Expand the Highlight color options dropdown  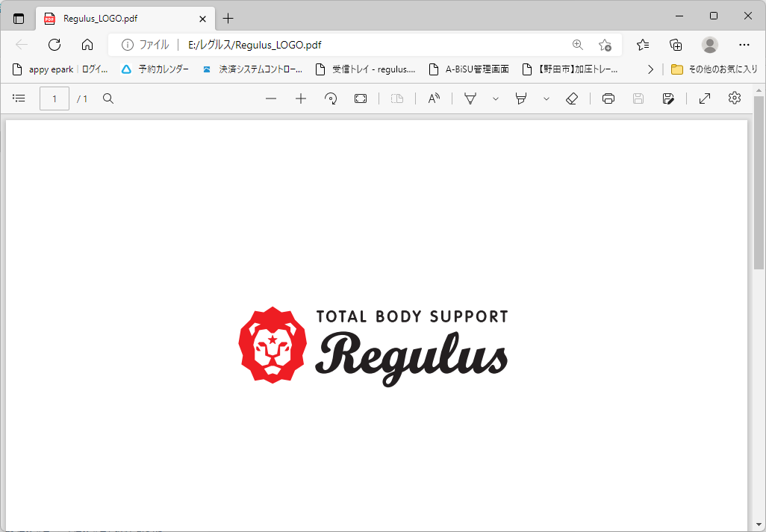[x=547, y=98]
